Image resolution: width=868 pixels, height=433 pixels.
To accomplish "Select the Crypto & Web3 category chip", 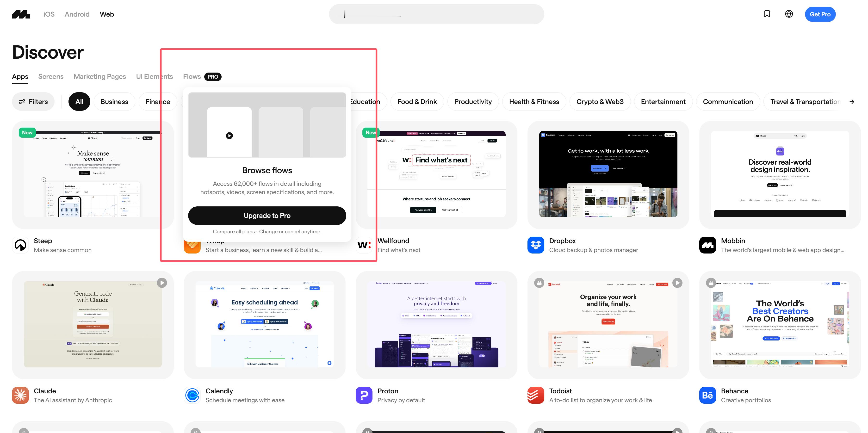I will pyautogui.click(x=600, y=101).
